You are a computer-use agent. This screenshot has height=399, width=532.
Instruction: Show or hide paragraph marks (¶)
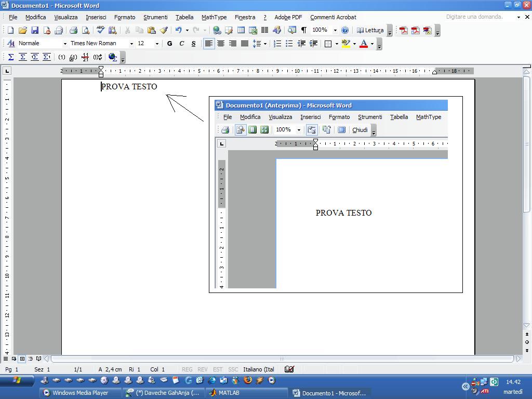(x=303, y=30)
